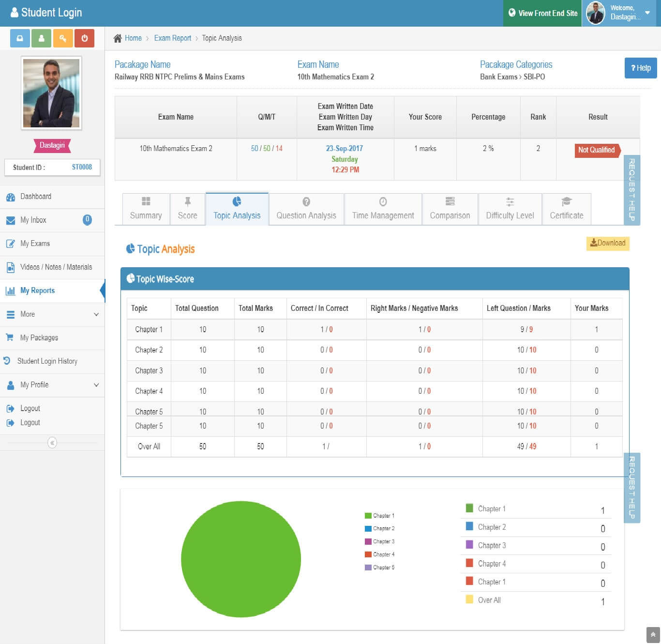Image resolution: width=661 pixels, height=644 pixels.
Task: Click the red power icon button
Action: tap(84, 38)
